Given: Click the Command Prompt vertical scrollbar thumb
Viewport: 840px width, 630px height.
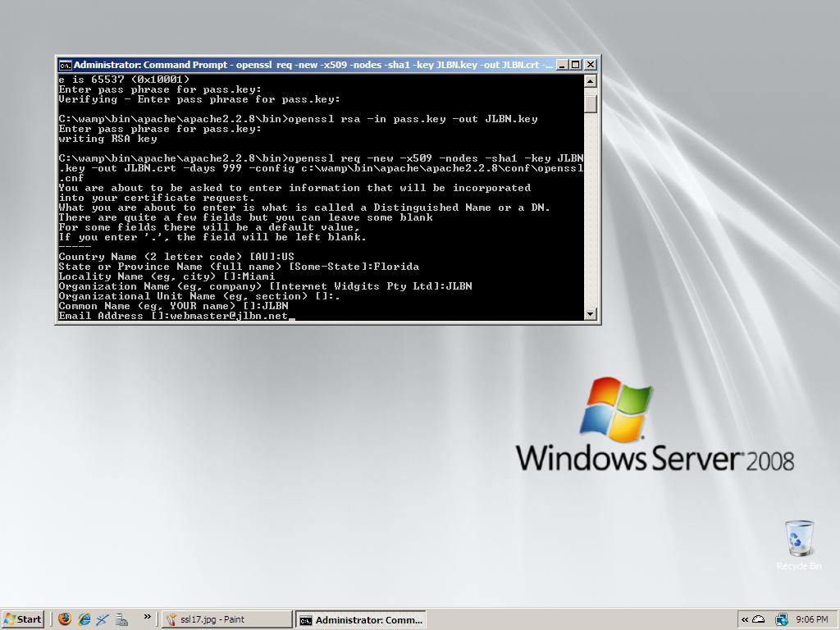Looking at the screenshot, I should [x=590, y=103].
